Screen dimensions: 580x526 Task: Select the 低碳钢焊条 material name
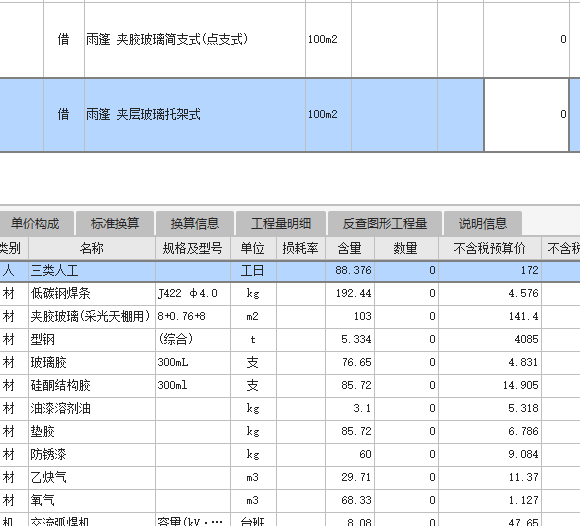pos(61,294)
